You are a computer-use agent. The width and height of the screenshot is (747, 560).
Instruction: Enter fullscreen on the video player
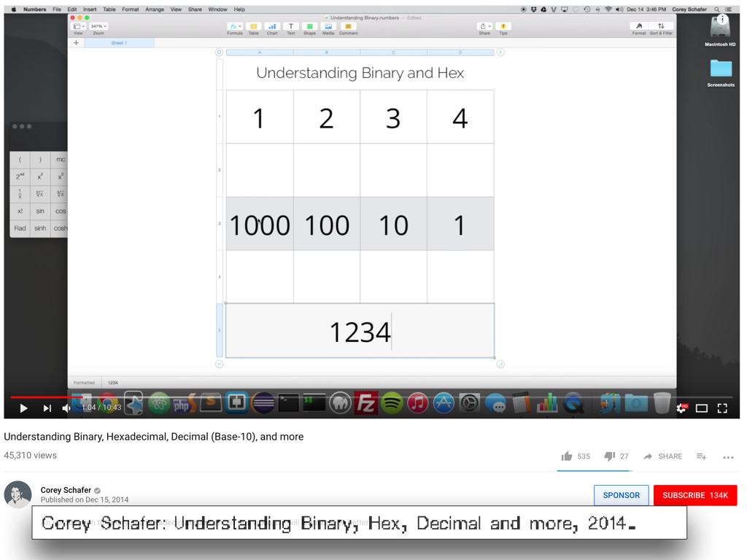tap(722, 408)
